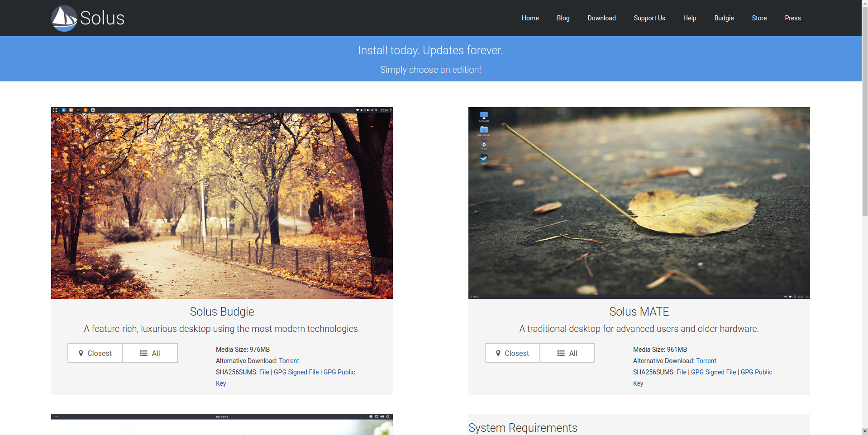Open the Help page
This screenshot has width=868, height=435.
[x=689, y=18]
